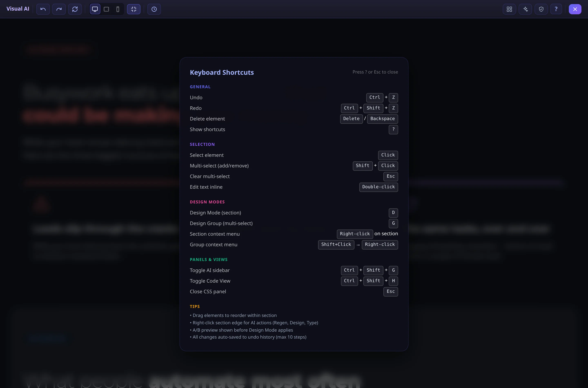Close the editor with purple X button
This screenshot has width=588, height=388.
point(575,9)
